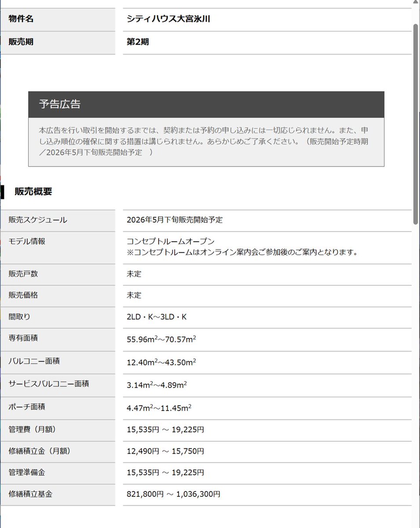The width and height of the screenshot is (420, 528).
Task: Click the 販売概要 section heading
Action: pyautogui.click(x=33, y=191)
